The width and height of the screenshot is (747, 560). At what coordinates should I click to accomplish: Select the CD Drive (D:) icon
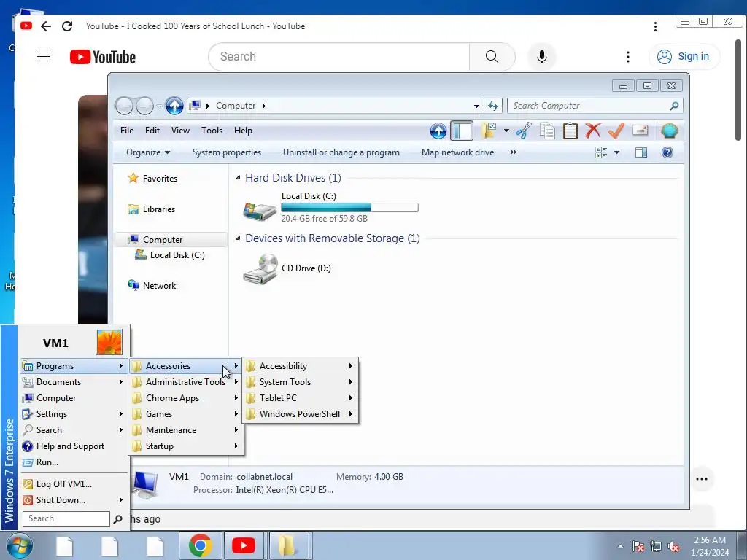click(x=260, y=269)
